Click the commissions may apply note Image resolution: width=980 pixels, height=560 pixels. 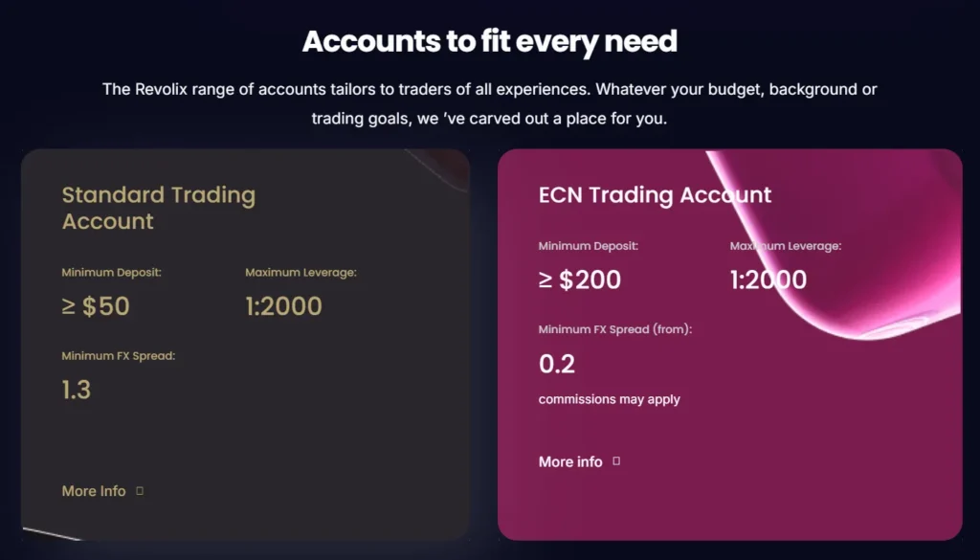click(x=609, y=399)
